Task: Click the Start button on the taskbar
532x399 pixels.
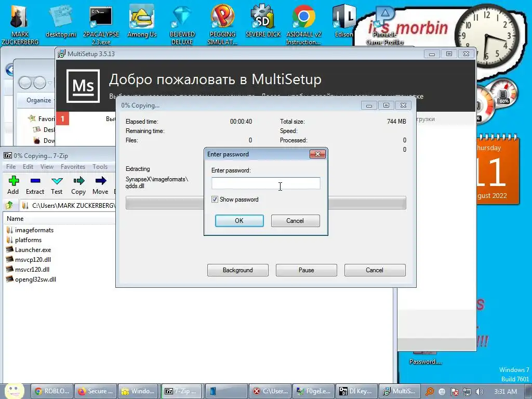Action: pyautogui.click(x=14, y=391)
